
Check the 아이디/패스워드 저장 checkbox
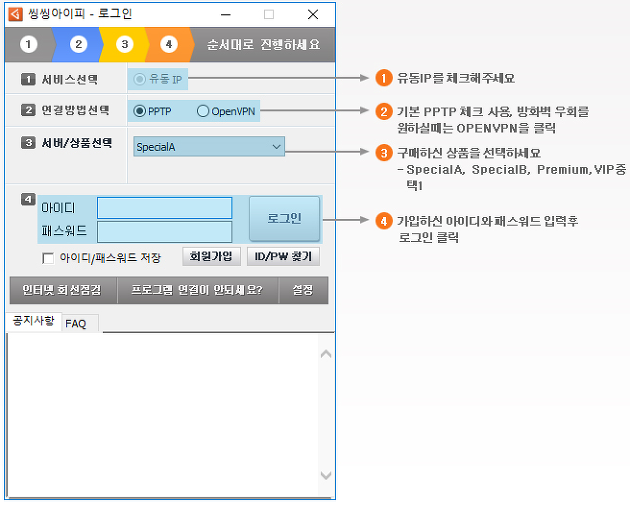(x=48, y=258)
